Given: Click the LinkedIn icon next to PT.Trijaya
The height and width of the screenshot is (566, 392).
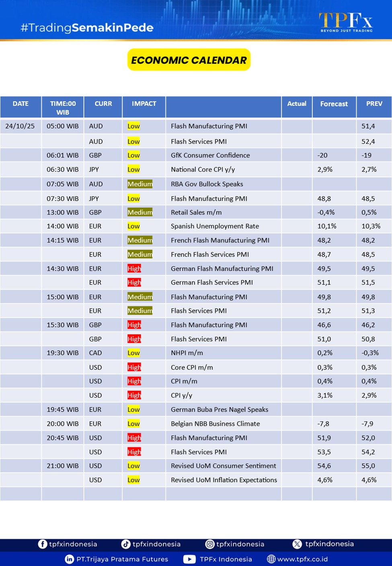Looking at the screenshot, I should pos(70,559).
